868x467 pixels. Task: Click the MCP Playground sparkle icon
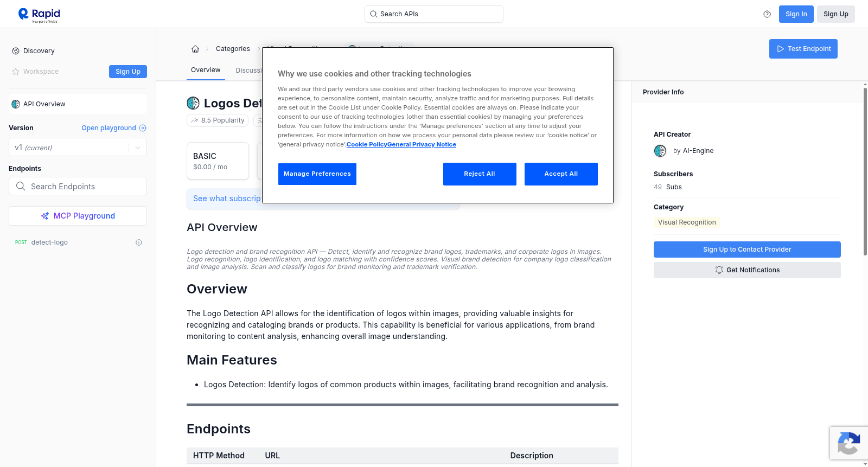[45, 216]
